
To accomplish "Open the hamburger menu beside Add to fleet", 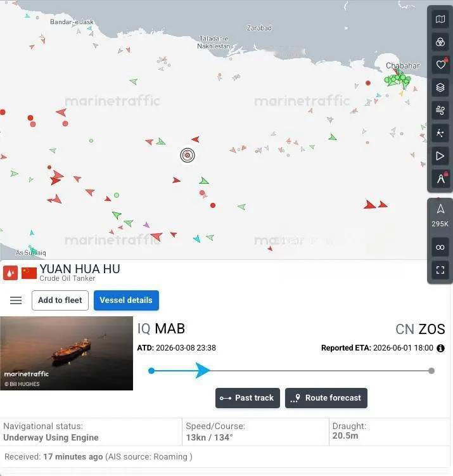I will click(x=16, y=300).
